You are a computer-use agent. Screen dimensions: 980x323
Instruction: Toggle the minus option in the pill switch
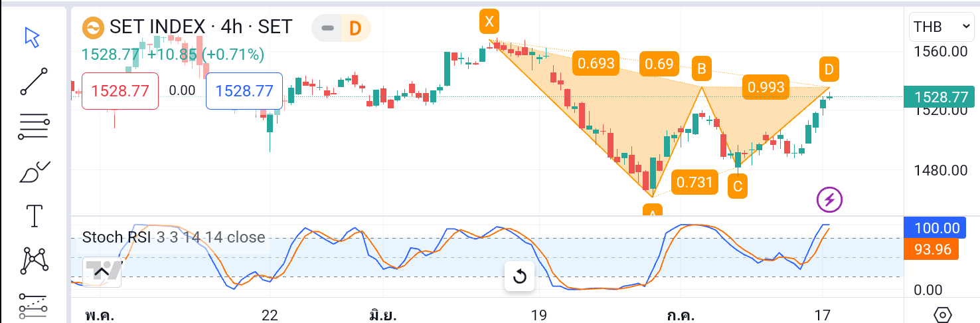(x=327, y=28)
